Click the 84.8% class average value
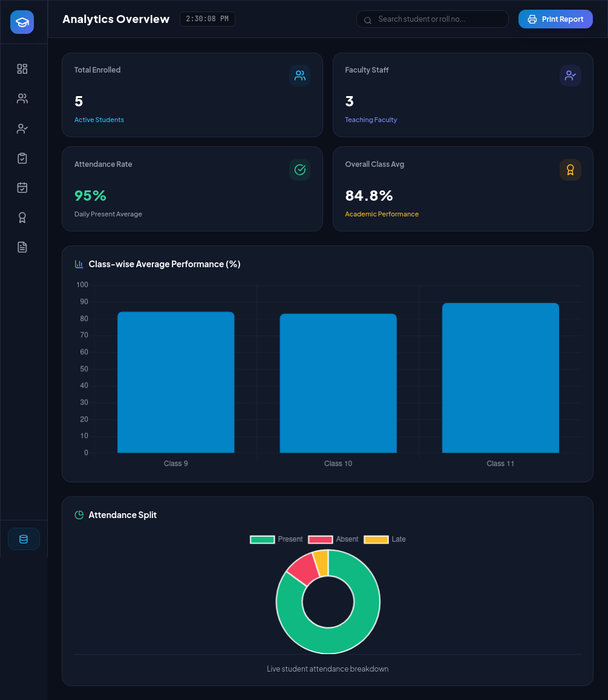Screen dimensions: 608x700 pos(369,195)
